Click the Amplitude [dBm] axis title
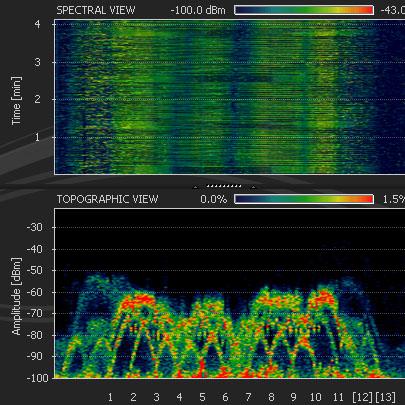The image size is (405, 405). [16, 296]
